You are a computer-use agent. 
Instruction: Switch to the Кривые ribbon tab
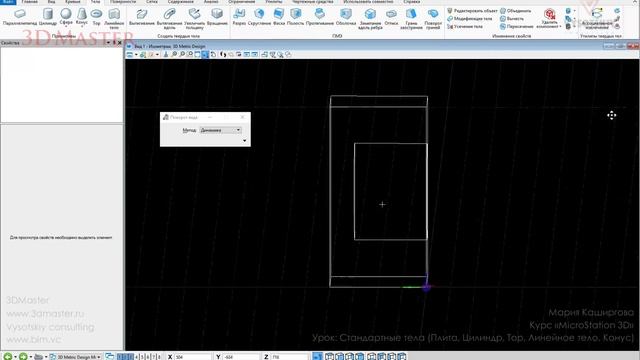click(73, 2)
